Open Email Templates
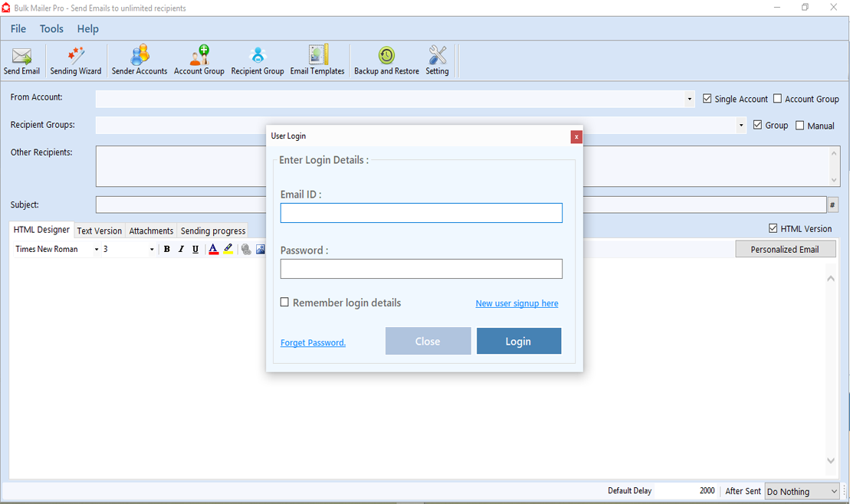The height and width of the screenshot is (504, 850). click(317, 61)
